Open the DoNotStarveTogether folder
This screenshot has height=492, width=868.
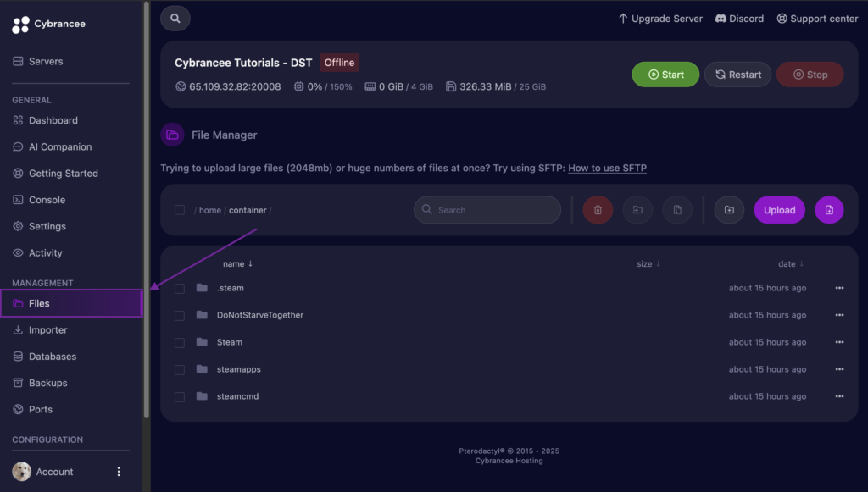click(x=259, y=315)
